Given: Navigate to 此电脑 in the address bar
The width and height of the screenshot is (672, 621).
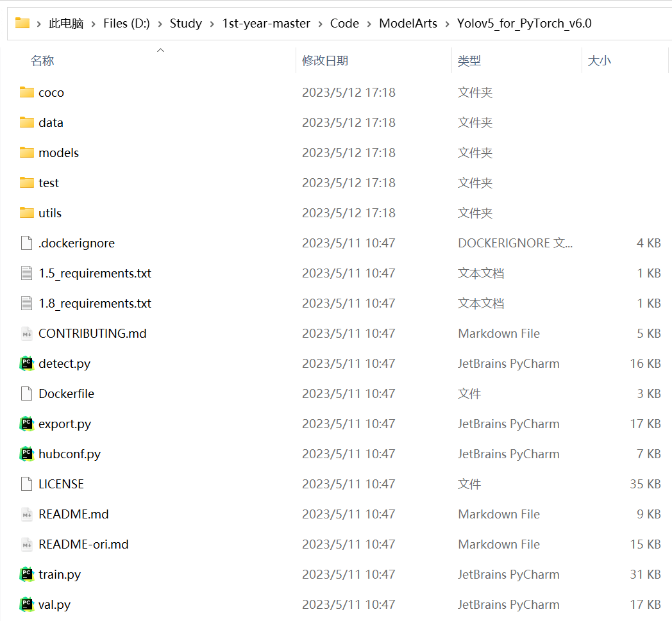Looking at the screenshot, I should (x=66, y=24).
